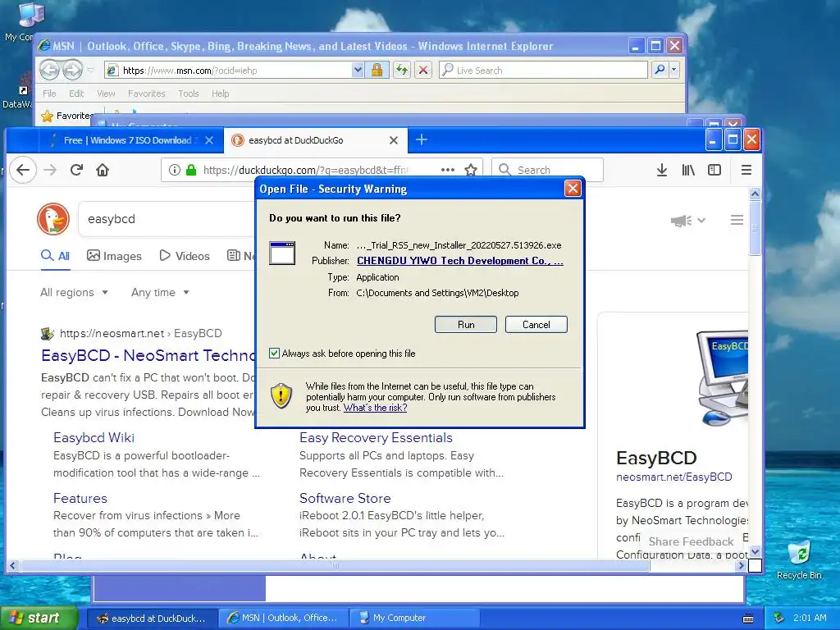Reload the DuckDuckGo page in Firefox
Viewport: 840px width, 630px height.
pos(76,170)
